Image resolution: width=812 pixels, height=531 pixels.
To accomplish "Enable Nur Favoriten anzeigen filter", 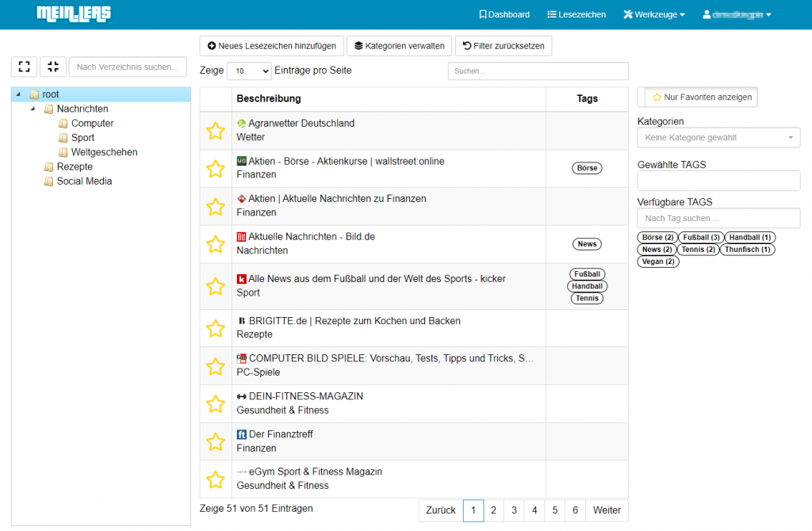I will coord(698,97).
